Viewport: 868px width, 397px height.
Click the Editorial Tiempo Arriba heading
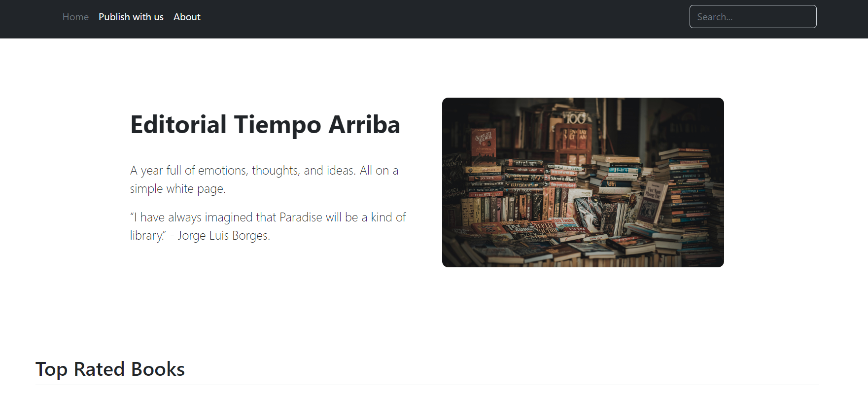tap(265, 124)
